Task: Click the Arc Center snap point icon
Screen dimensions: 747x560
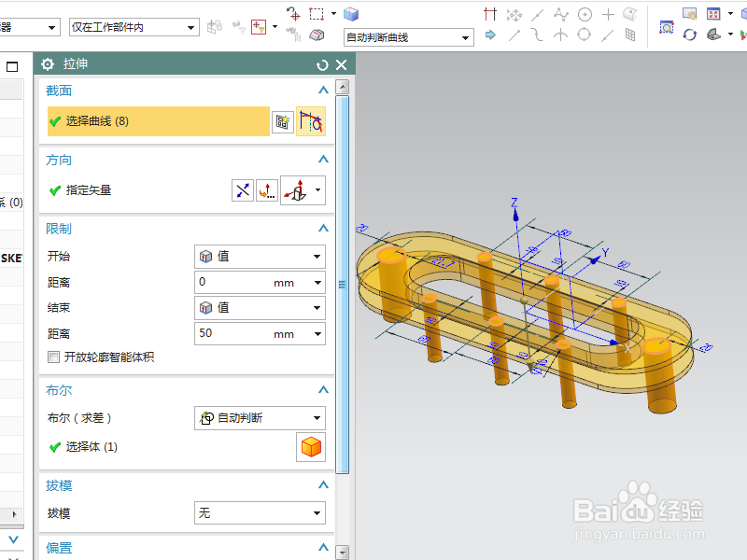Action: [x=585, y=15]
